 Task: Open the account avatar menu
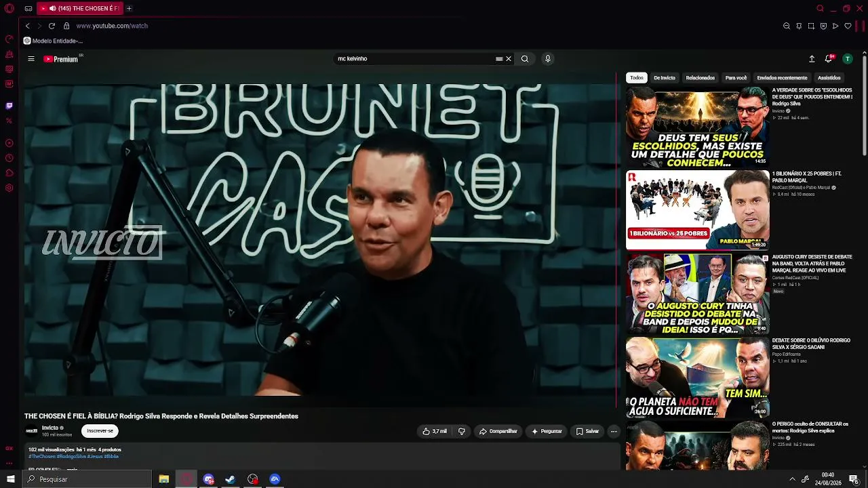(847, 59)
